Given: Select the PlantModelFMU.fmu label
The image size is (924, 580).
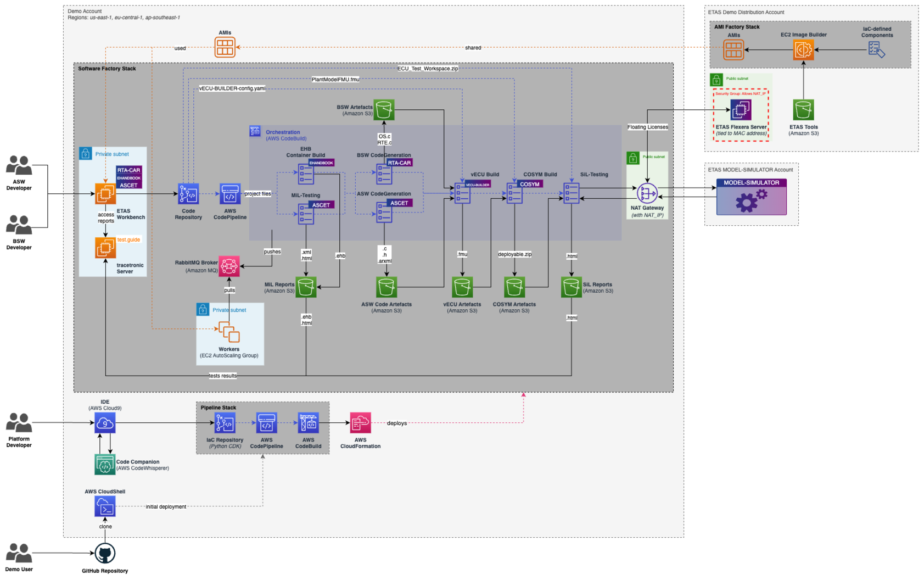Looking at the screenshot, I should tap(335, 79).
